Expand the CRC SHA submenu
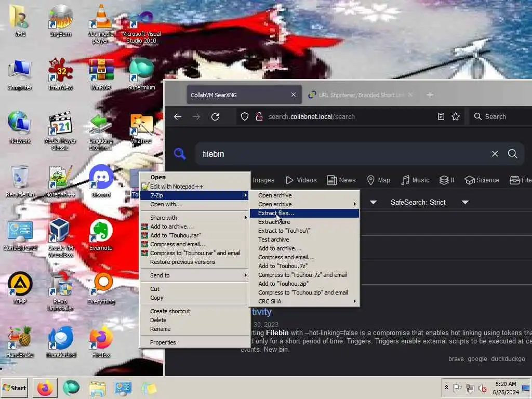Image resolution: width=532 pixels, height=399 pixels. (304, 301)
